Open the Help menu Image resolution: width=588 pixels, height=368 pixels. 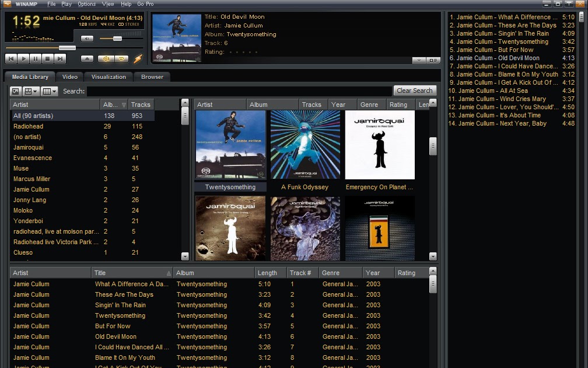tap(126, 4)
